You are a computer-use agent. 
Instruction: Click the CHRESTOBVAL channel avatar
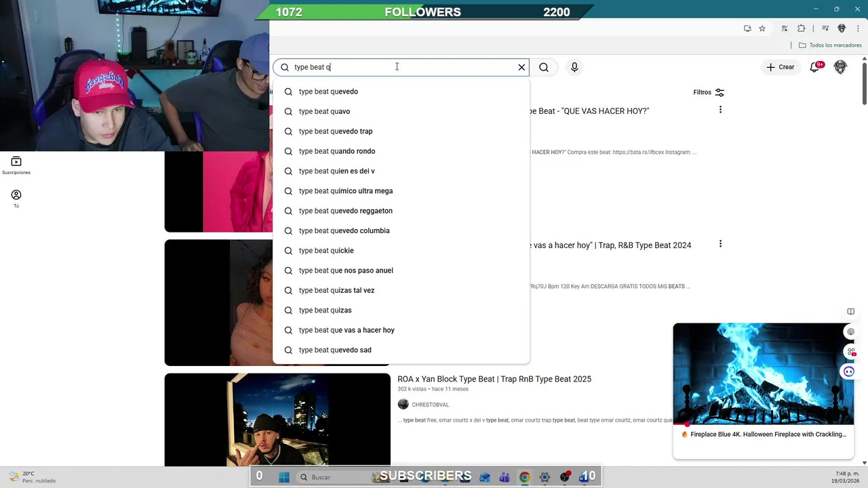click(x=403, y=405)
